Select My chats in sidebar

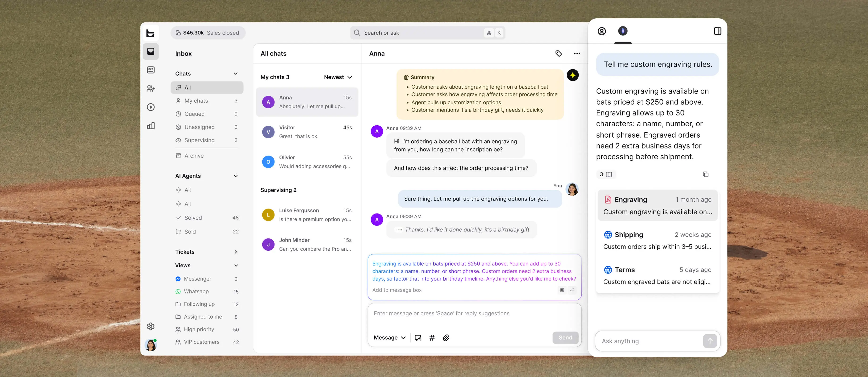click(x=207, y=101)
